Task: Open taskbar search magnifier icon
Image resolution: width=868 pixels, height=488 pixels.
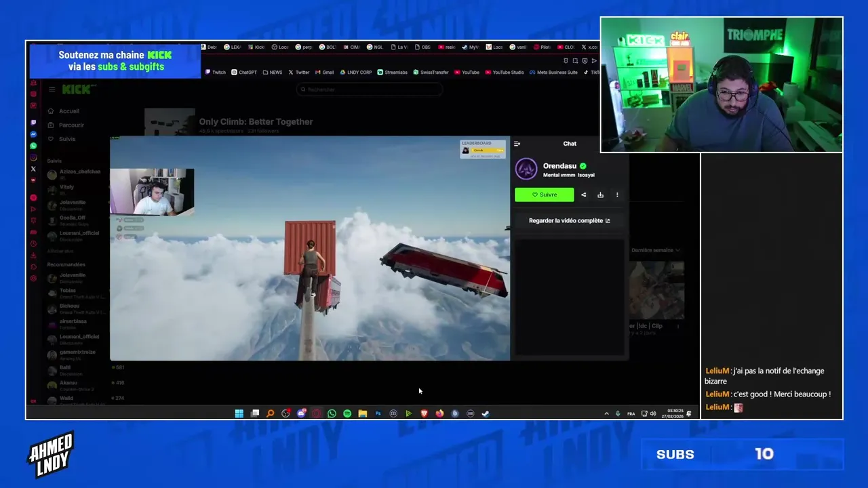Action: pyautogui.click(x=270, y=413)
